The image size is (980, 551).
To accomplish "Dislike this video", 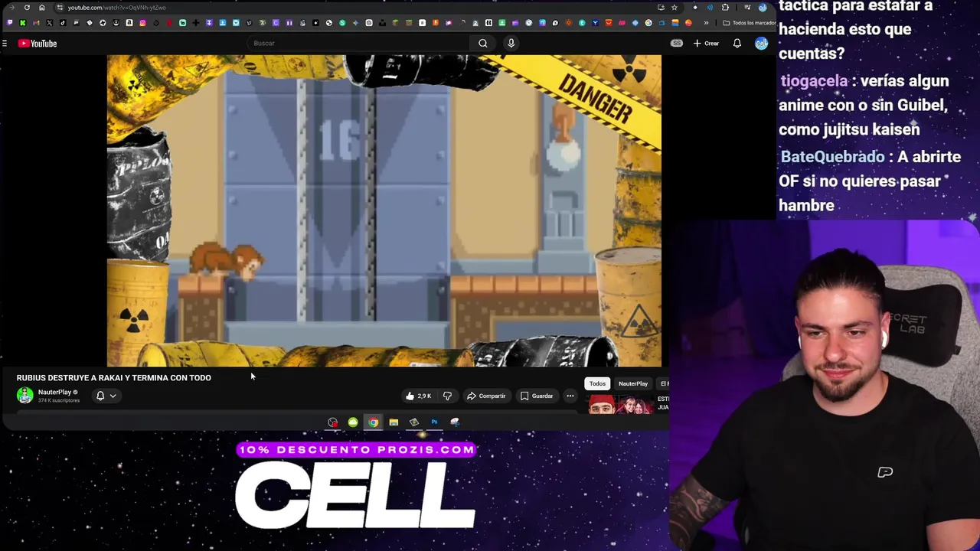I will pos(447,396).
